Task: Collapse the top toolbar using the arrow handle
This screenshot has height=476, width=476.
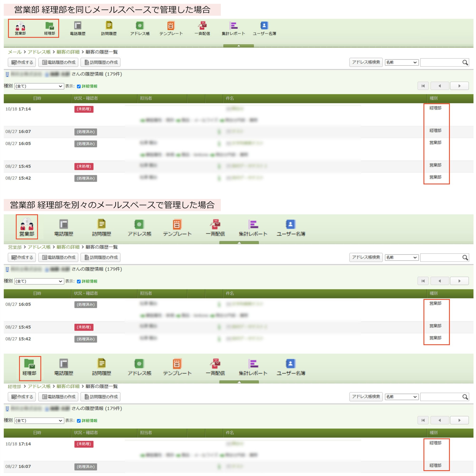Action: pos(238,46)
